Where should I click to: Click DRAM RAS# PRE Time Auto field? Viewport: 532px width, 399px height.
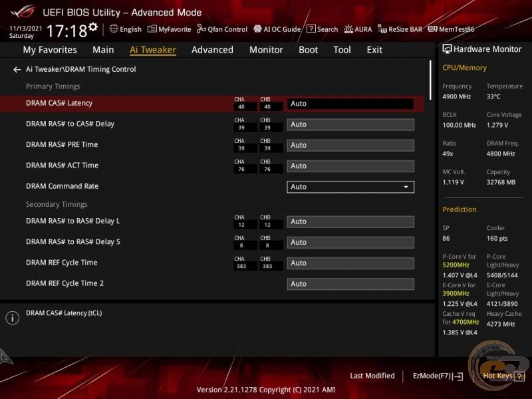[x=350, y=145]
